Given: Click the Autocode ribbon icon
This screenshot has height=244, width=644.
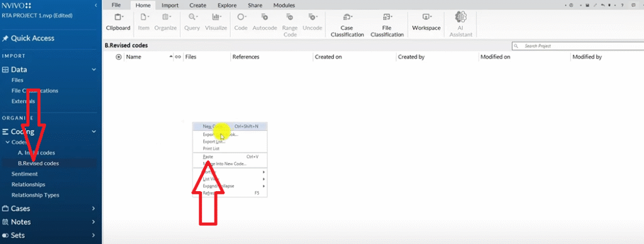Looking at the screenshot, I should point(265,17).
